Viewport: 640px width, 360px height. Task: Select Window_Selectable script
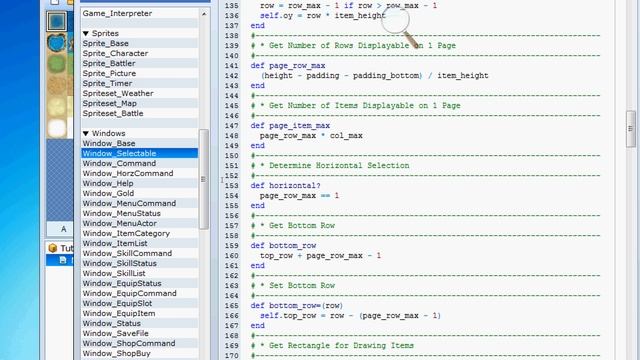(140, 153)
